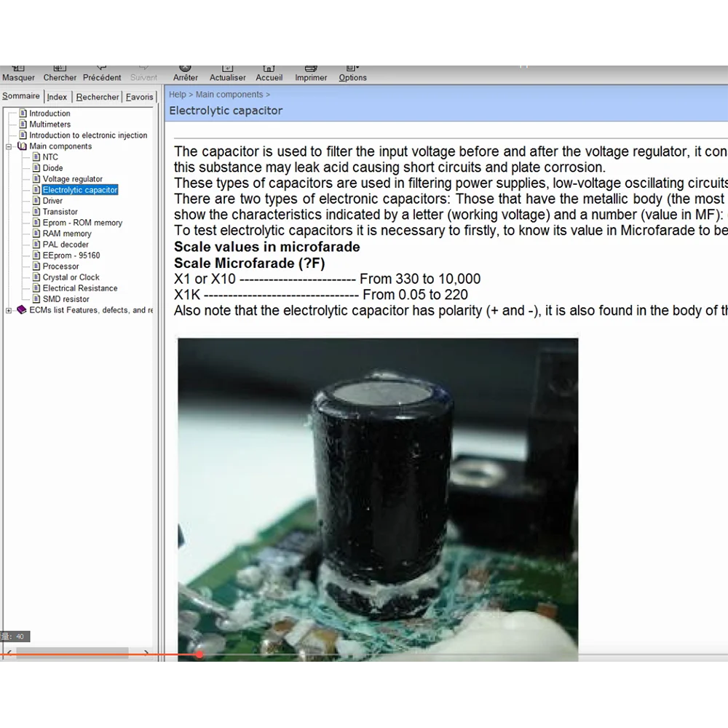Click contents pane horizontal scrollbar right arrow
Image resolution: width=728 pixels, height=728 pixels.
[146, 653]
